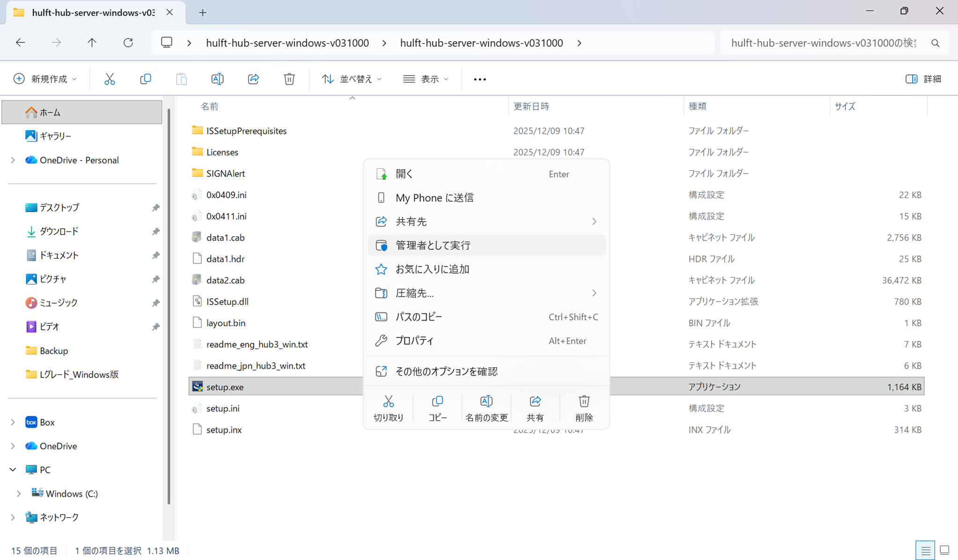Screen dimensions: 958x560
Task: Click the toolbar delete trash icon
Action: (289, 79)
